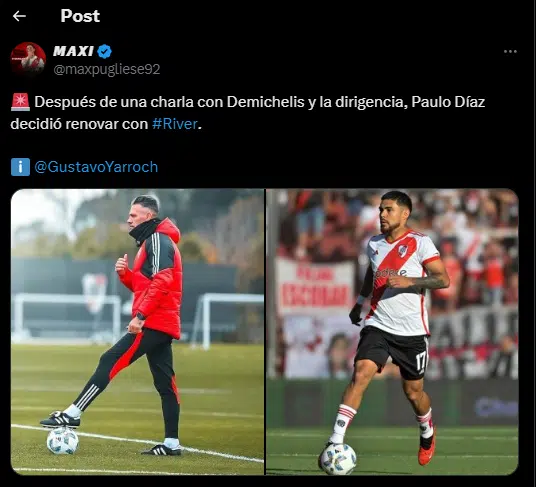Click the ball under the coach's foot
Image resolution: width=536 pixels, height=487 pixels.
tap(63, 441)
